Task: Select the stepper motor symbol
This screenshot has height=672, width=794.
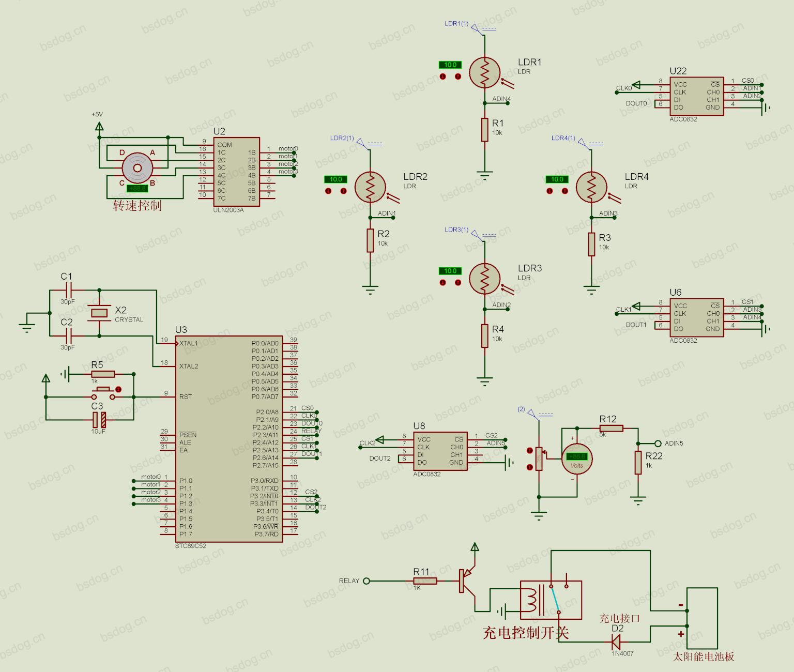Action: 138,168
